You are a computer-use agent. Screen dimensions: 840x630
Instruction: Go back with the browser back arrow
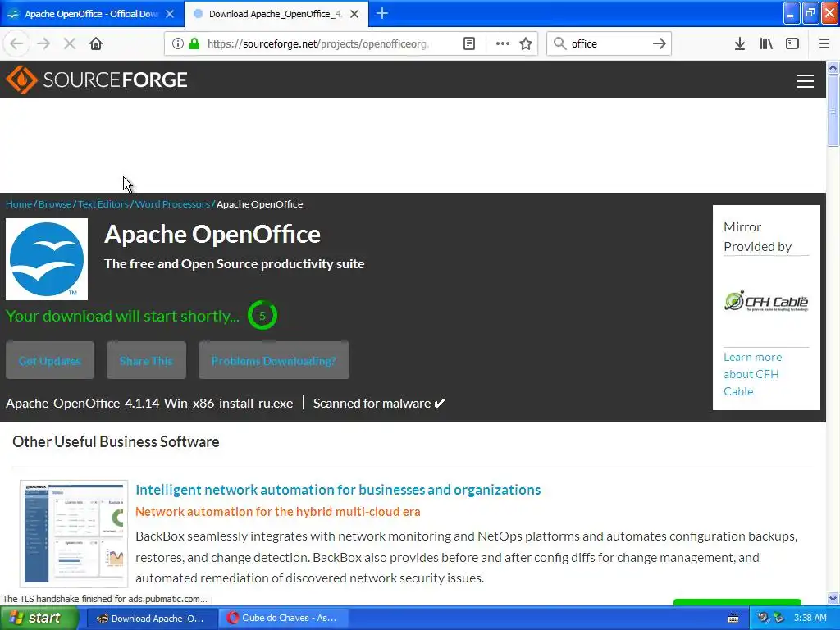[16, 43]
